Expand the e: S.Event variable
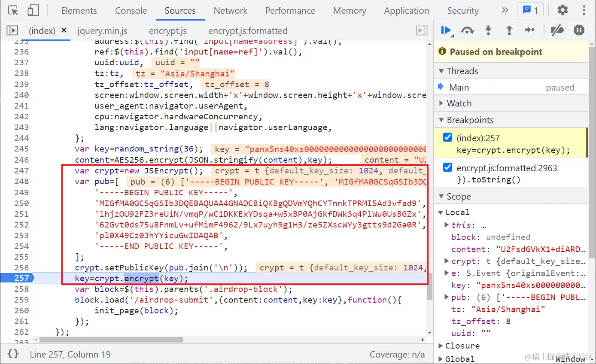This screenshot has height=364, width=596. [447, 273]
